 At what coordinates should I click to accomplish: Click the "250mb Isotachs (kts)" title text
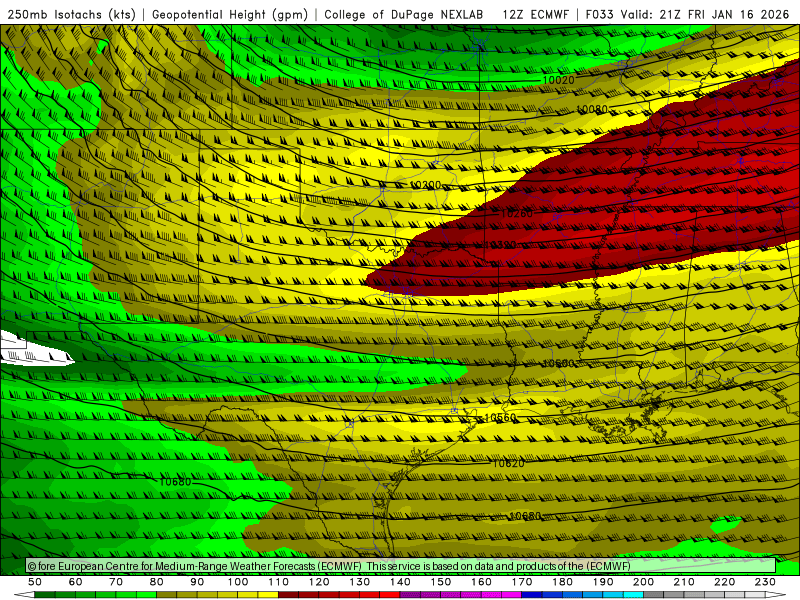pos(71,14)
